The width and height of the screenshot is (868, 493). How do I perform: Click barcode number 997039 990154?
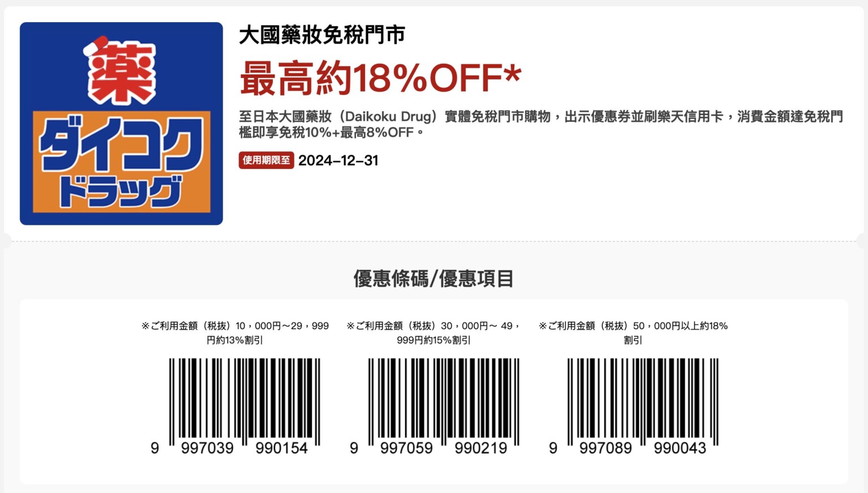(x=244, y=448)
